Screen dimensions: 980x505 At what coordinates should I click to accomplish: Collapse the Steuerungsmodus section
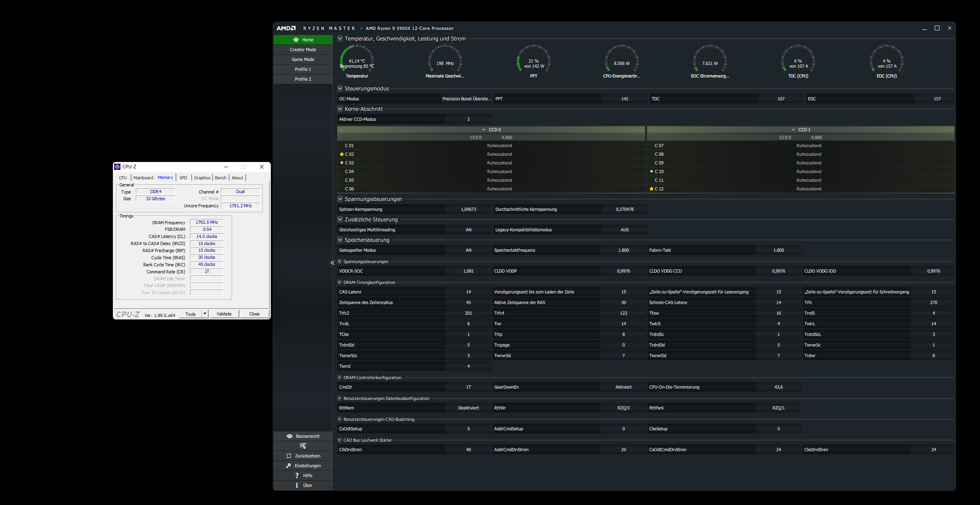340,88
